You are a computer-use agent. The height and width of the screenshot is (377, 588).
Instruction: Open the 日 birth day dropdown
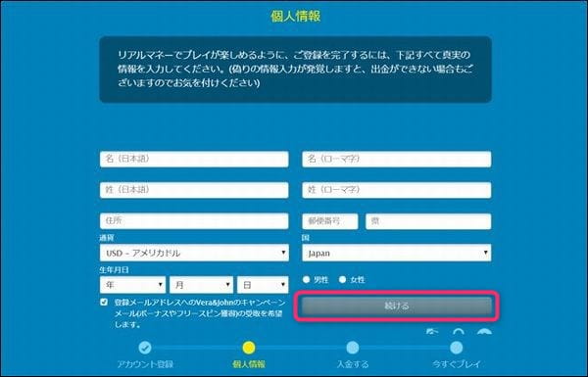click(263, 285)
